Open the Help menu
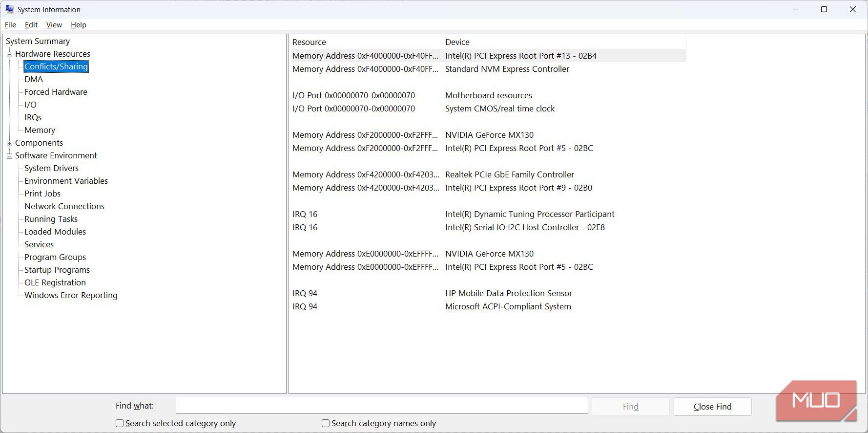Image resolution: width=868 pixels, height=433 pixels. [x=78, y=25]
